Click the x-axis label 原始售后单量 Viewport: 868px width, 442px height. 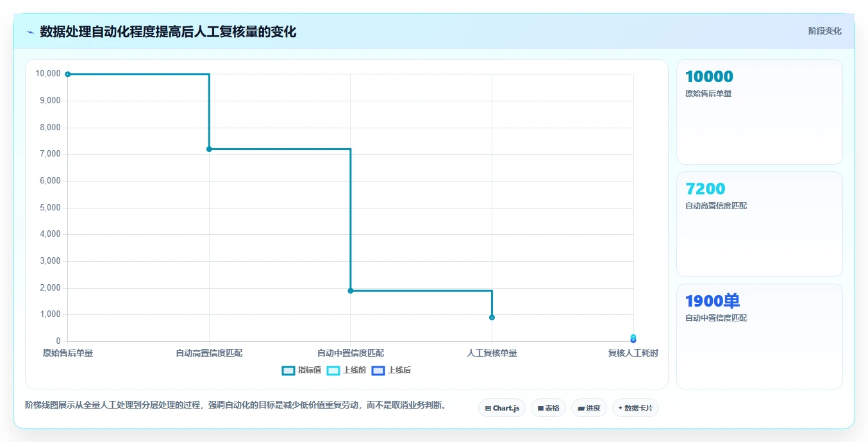click(x=68, y=353)
